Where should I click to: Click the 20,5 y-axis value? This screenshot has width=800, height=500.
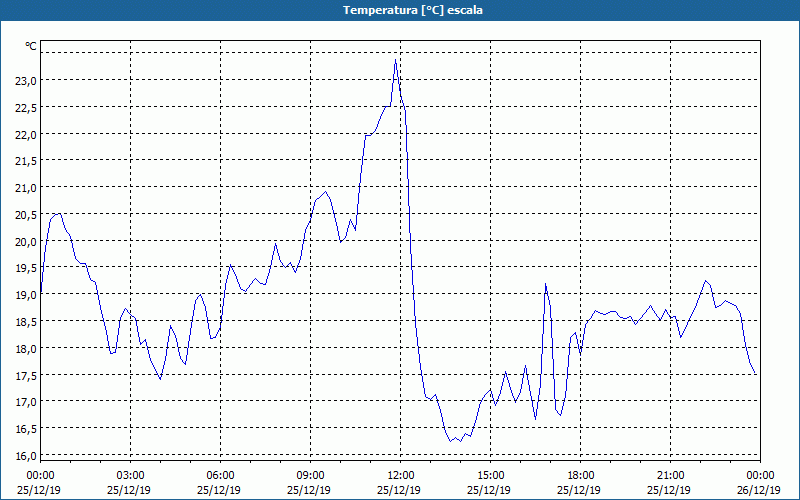pos(27,215)
